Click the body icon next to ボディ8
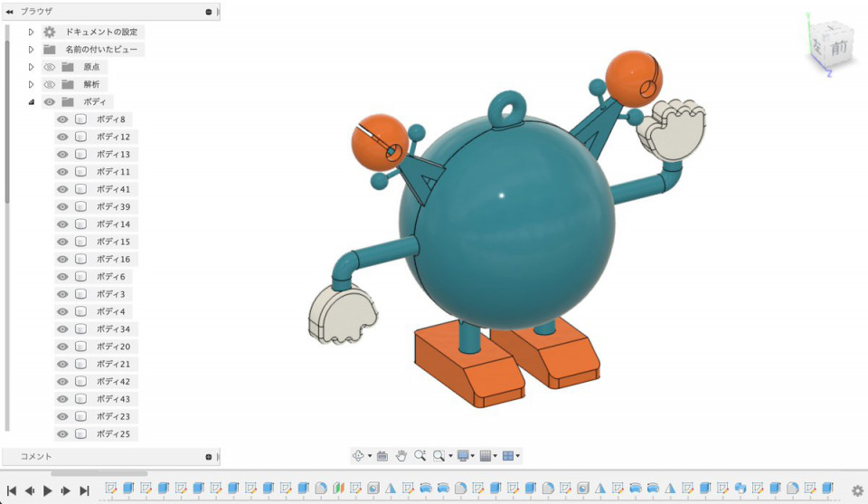This screenshot has height=504, width=868. pos(80,119)
